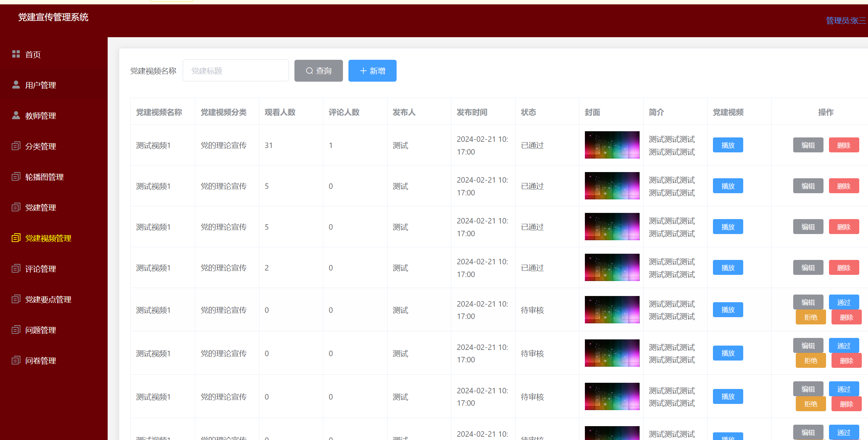Click 删除 on the first table row
This screenshot has height=440, width=868.
pyautogui.click(x=844, y=145)
